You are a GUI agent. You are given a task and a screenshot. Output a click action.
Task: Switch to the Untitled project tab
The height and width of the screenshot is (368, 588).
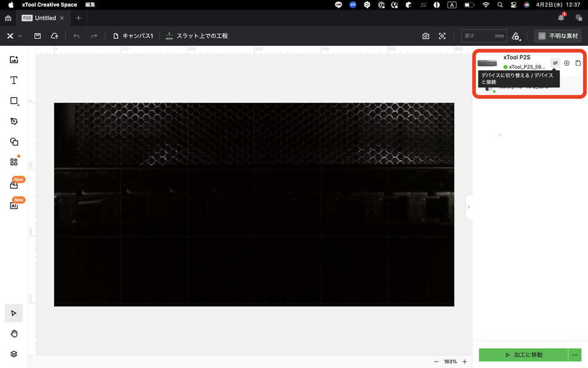tap(45, 18)
